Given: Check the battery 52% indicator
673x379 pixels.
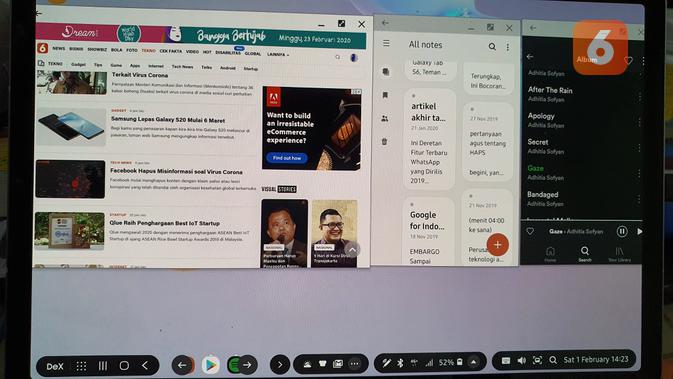Looking at the screenshot, I should coord(450,362).
